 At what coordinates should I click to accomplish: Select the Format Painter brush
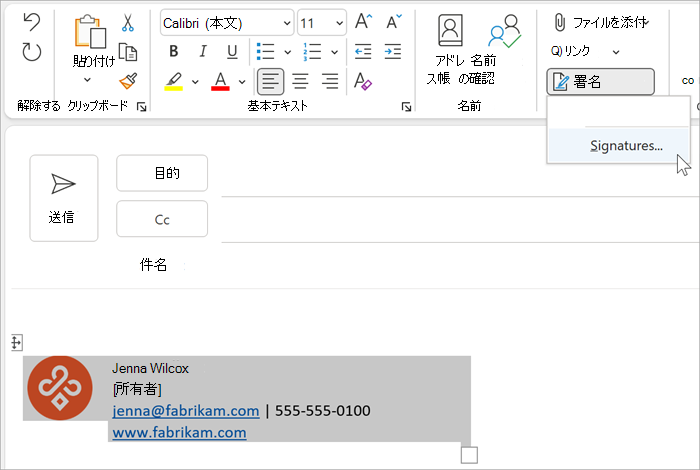tap(128, 81)
